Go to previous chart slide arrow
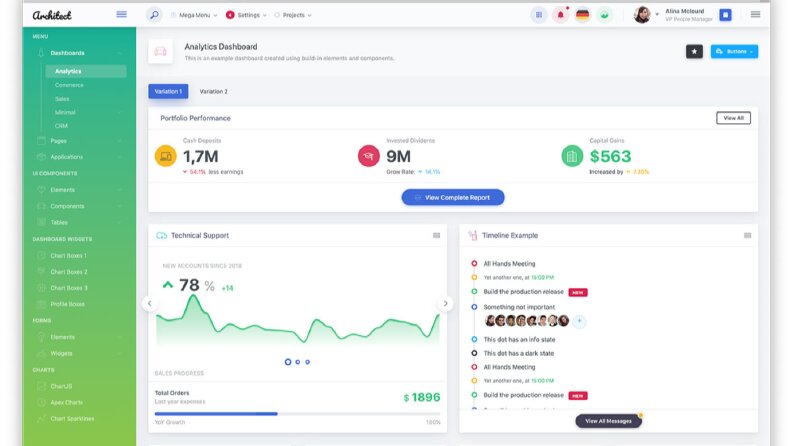 149,303
